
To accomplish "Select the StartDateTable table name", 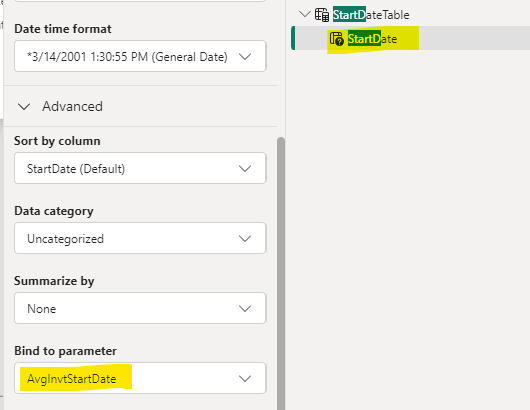I will click(371, 15).
